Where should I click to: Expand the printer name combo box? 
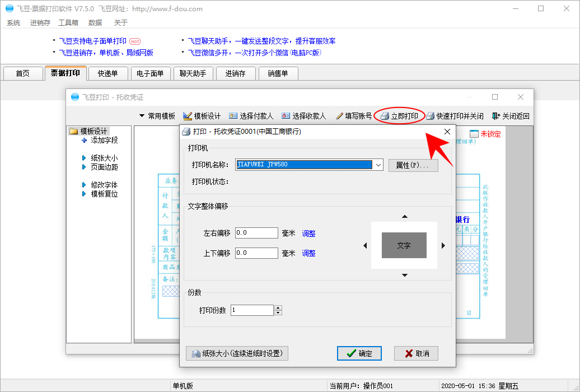pyautogui.click(x=378, y=165)
